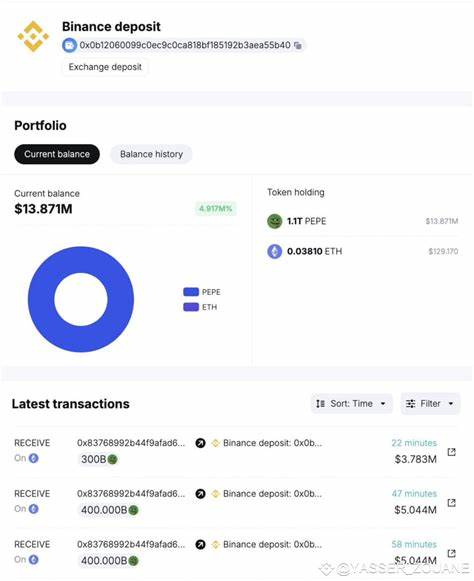
Task: Click the PEPE legend color swatch
Action: [x=191, y=292]
